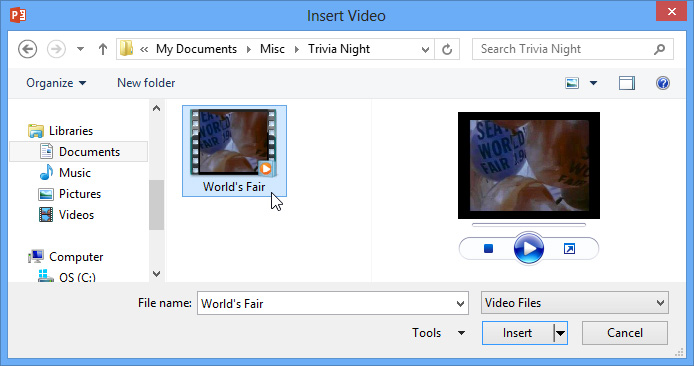Toggle the preview pane
The image size is (694, 366).
pyautogui.click(x=627, y=83)
